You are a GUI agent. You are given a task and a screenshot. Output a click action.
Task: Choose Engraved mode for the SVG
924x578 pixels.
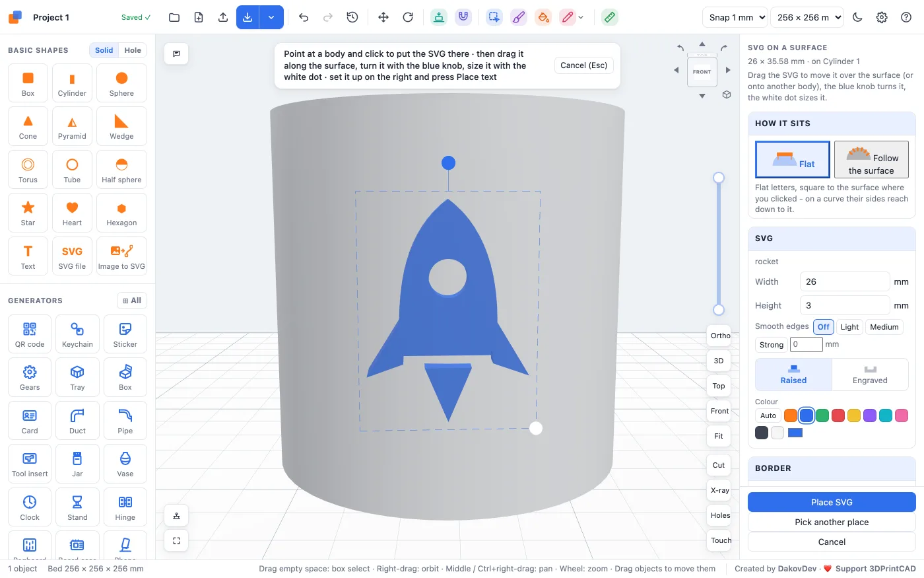(x=870, y=375)
